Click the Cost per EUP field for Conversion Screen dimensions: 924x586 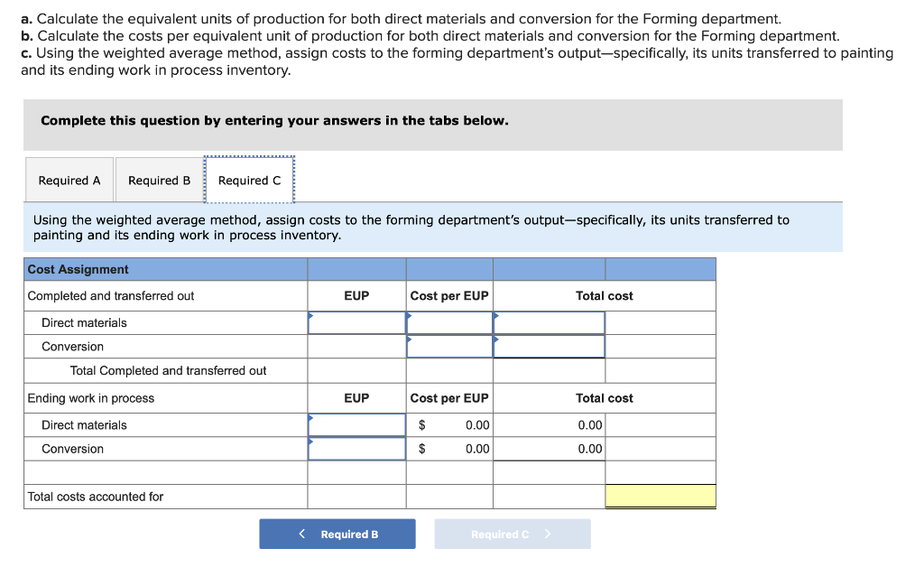coord(449,346)
